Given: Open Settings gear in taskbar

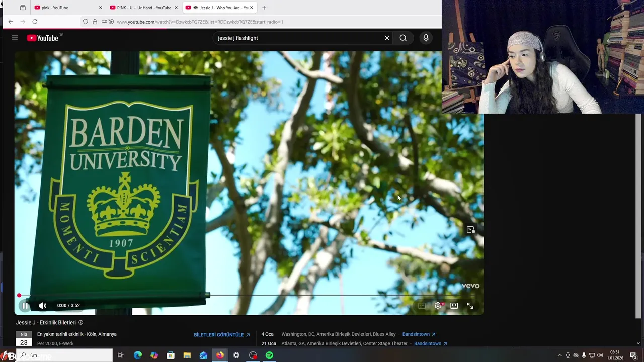Looking at the screenshot, I should pyautogui.click(x=236, y=355).
